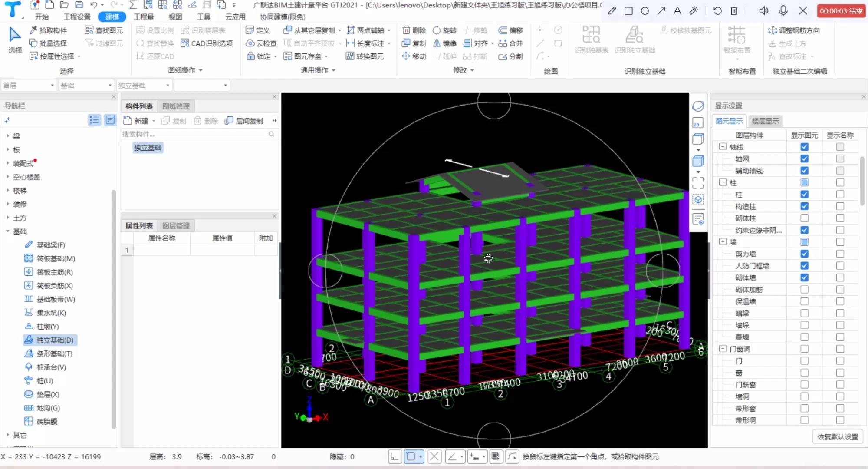Click the 云检查 cloud check icon

point(260,43)
